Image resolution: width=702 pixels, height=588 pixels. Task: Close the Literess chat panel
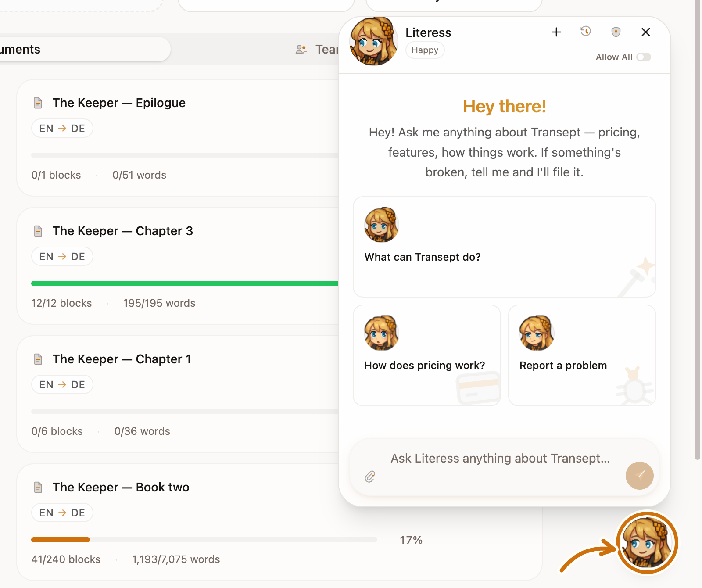click(645, 32)
